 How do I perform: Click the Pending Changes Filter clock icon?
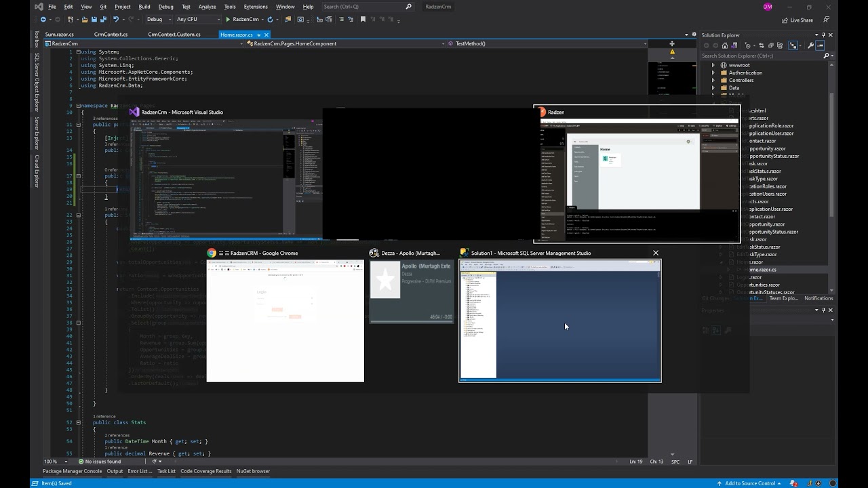pyautogui.click(x=747, y=45)
